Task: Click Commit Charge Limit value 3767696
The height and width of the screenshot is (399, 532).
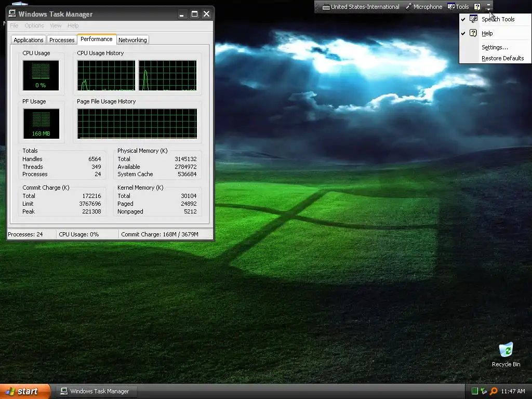Action: (x=90, y=204)
